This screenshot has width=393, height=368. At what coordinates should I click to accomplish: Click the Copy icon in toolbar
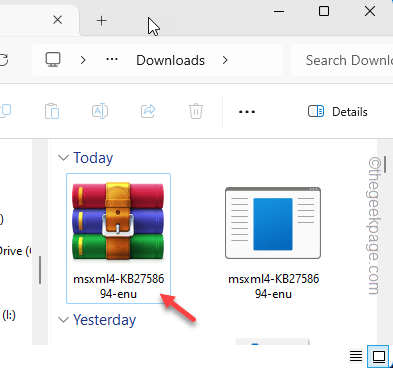pyautogui.click(x=6, y=111)
